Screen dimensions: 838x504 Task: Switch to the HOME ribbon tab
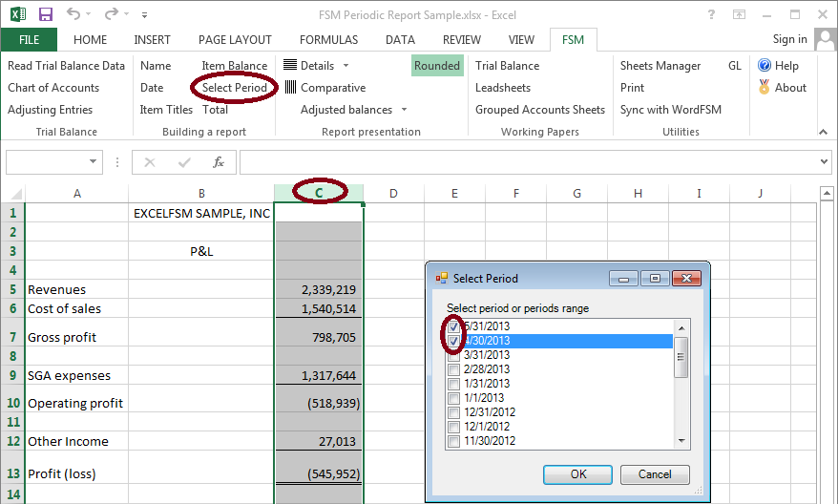click(x=91, y=39)
